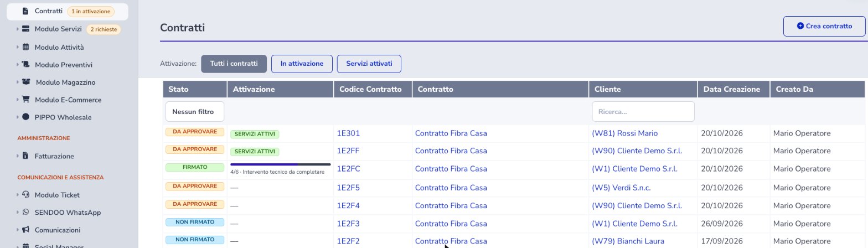
Task: Open contract code 1E2F5
Action: (x=348, y=188)
